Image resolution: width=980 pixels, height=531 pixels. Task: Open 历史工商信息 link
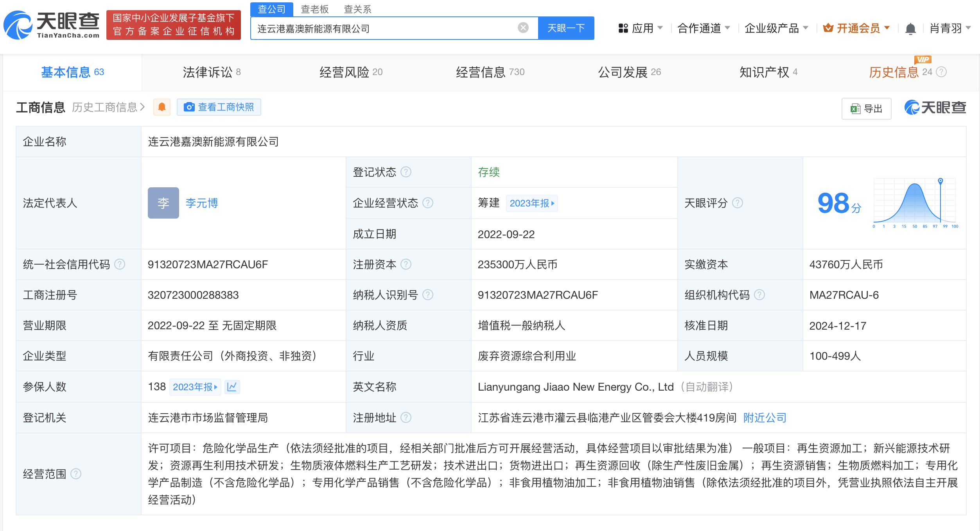click(x=108, y=107)
